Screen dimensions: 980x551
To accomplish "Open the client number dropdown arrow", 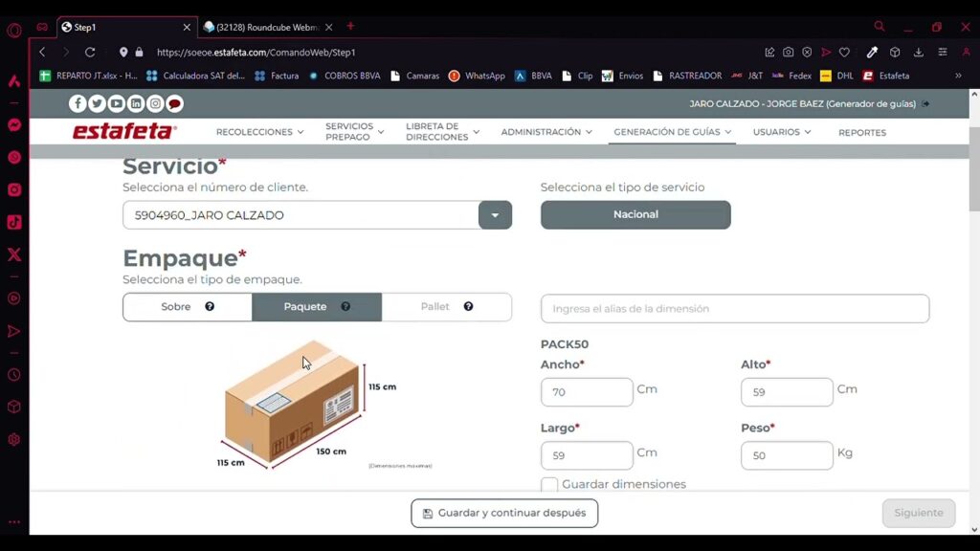I will [x=495, y=215].
